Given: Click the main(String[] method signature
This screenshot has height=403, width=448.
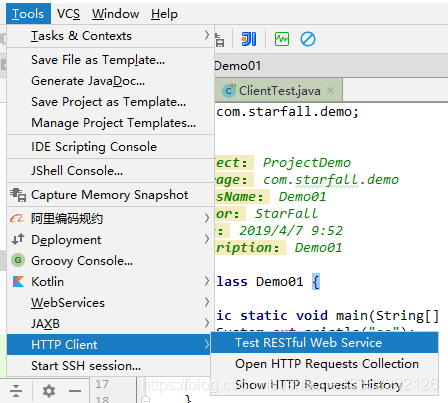Looking at the screenshot, I should 387,315.
